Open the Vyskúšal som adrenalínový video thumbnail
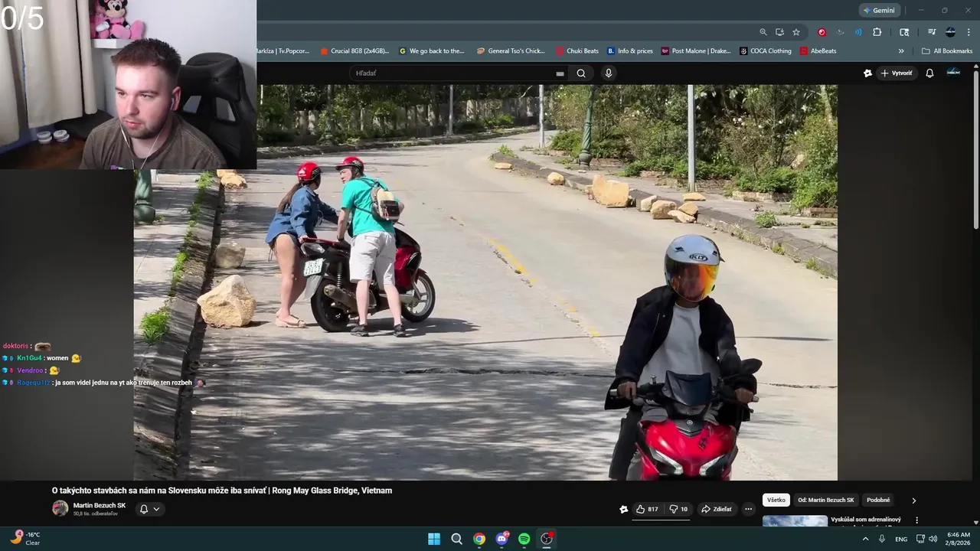Image resolution: width=980 pixels, height=551 pixels. (795, 521)
